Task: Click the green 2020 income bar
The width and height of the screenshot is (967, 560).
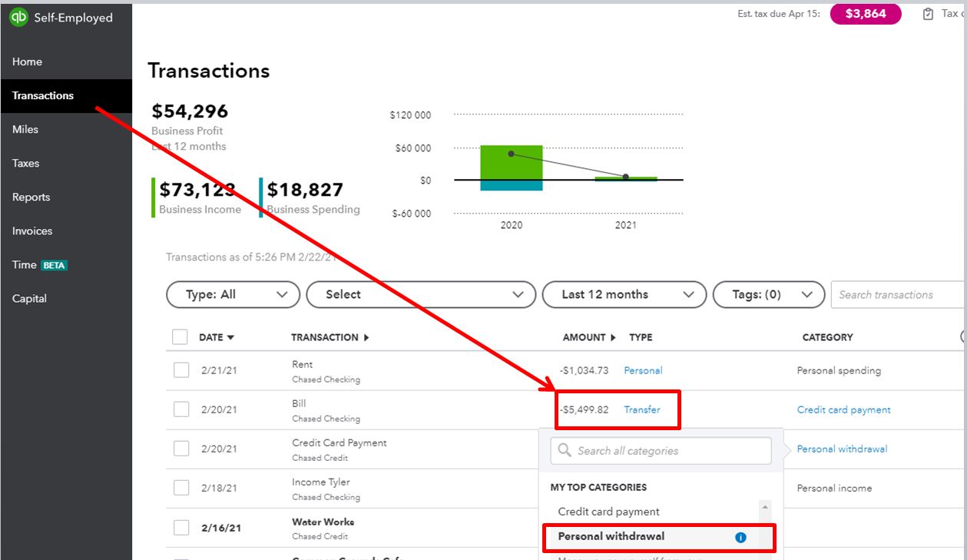Action: point(512,161)
